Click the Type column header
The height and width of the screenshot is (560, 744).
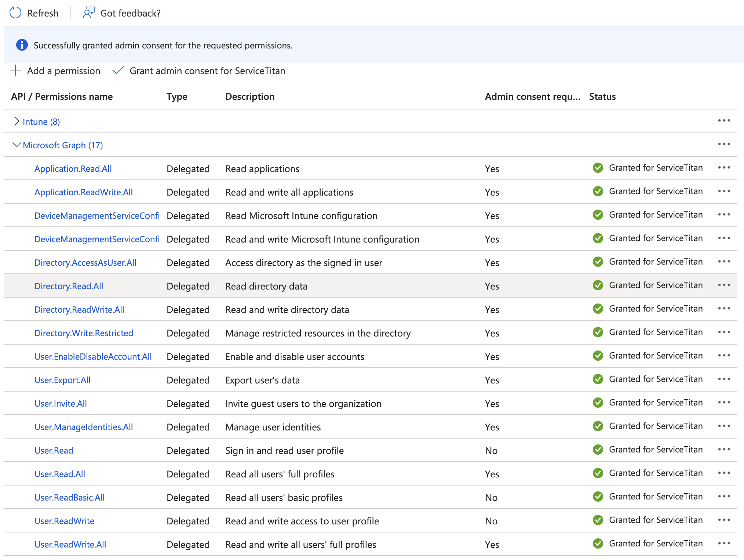[177, 97]
